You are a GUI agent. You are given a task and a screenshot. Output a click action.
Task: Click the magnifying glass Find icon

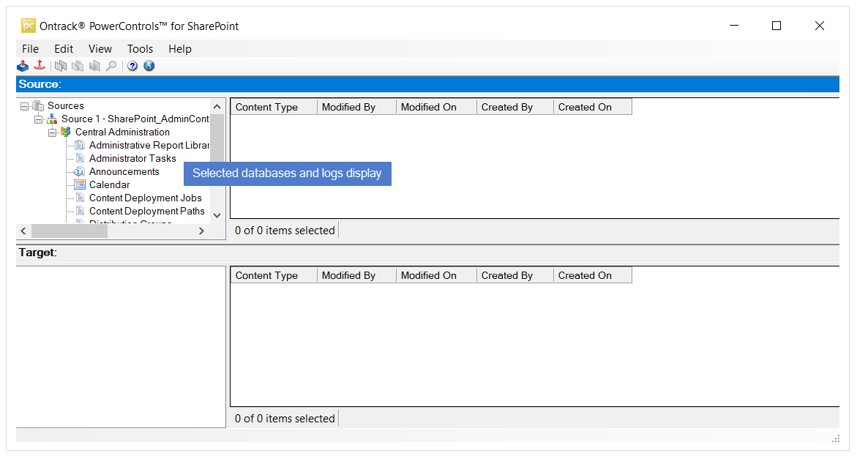point(111,66)
